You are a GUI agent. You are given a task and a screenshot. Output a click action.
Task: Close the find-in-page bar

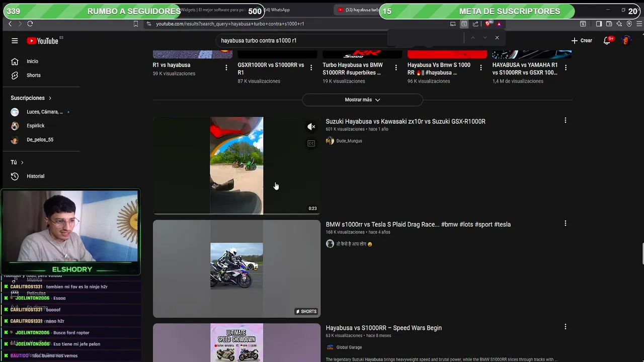pyautogui.click(x=497, y=38)
